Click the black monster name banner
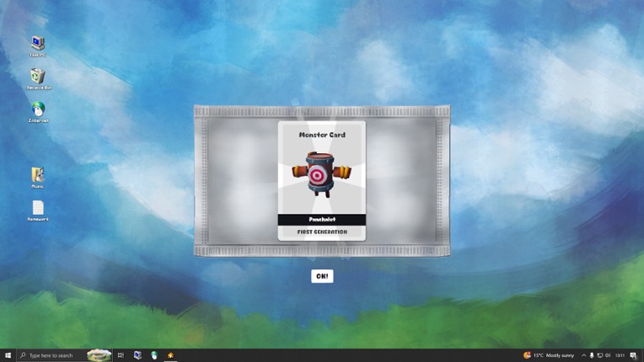644x362 pixels. point(322,220)
